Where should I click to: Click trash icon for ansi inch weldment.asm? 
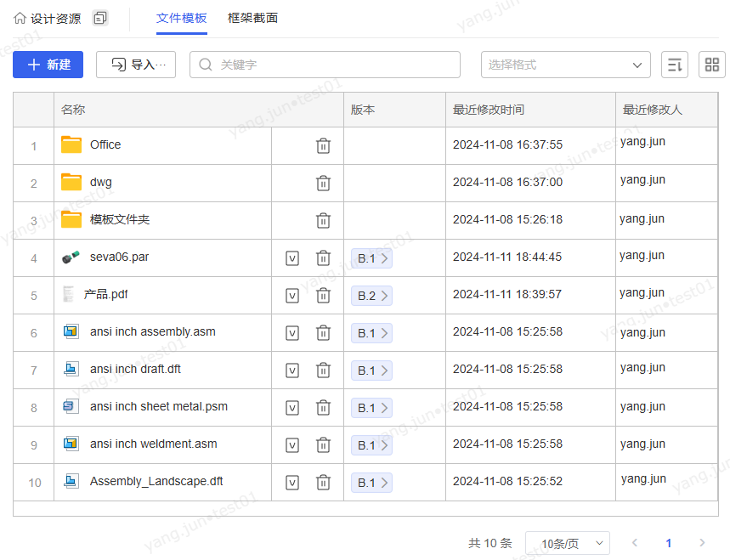pos(323,445)
